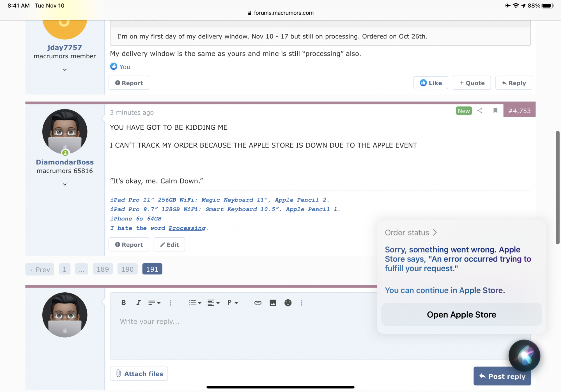Tap the home indicator bar
This screenshot has height=392, width=561.
click(x=280, y=387)
